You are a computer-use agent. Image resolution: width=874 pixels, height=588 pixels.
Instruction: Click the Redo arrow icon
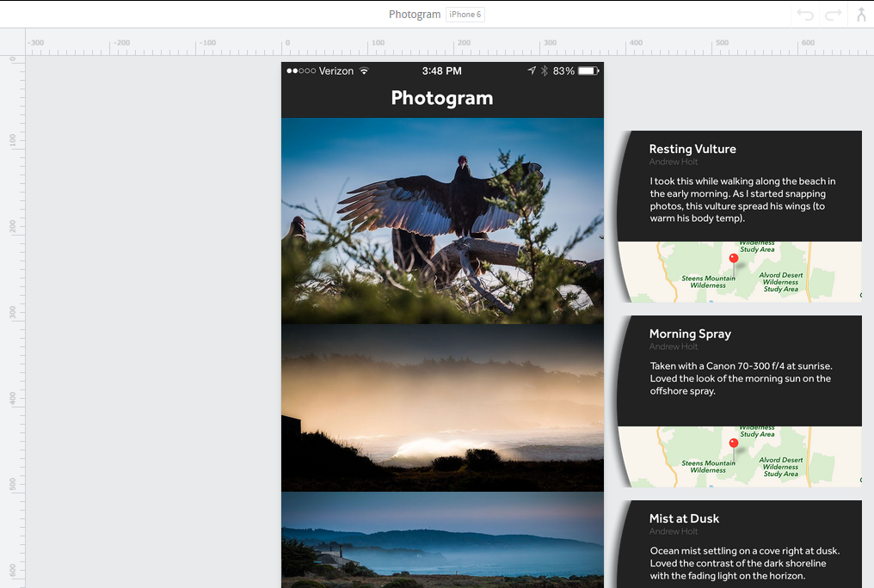tap(834, 15)
